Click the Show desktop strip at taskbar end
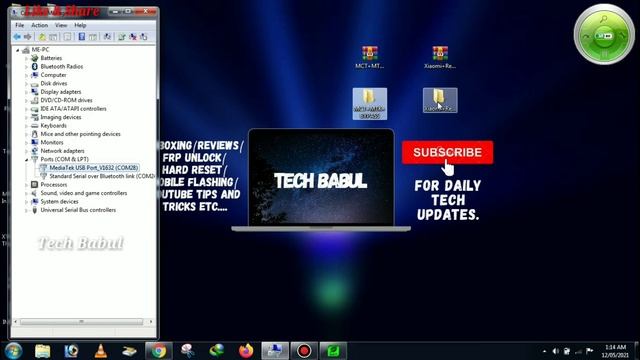This screenshot has height=360, width=640. (637, 351)
